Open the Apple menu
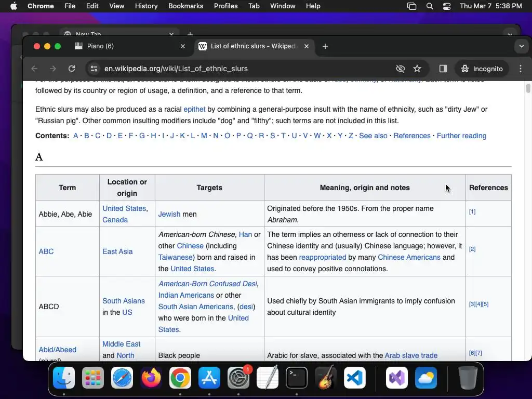Image resolution: width=532 pixels, height=399 pixels. [14, 6]
